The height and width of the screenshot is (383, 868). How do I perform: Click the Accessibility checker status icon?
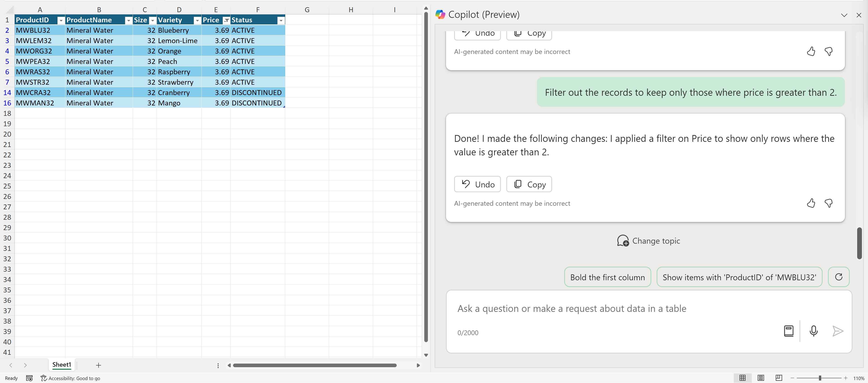pyautogui.click(x=44, y=378)
